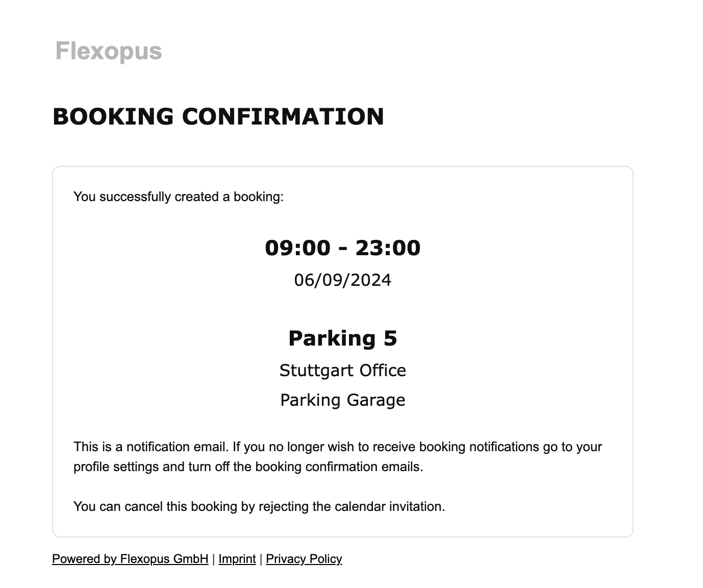Click the word BOOKING in the heading
This screenshot has height=588, width=703.
113,116
